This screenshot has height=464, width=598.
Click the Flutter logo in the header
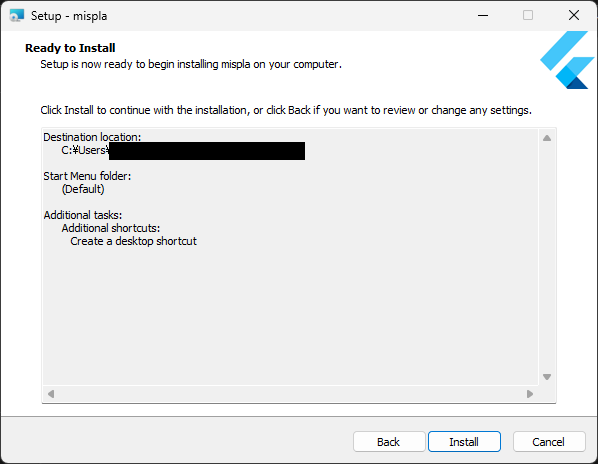click(x=567, y=60)
